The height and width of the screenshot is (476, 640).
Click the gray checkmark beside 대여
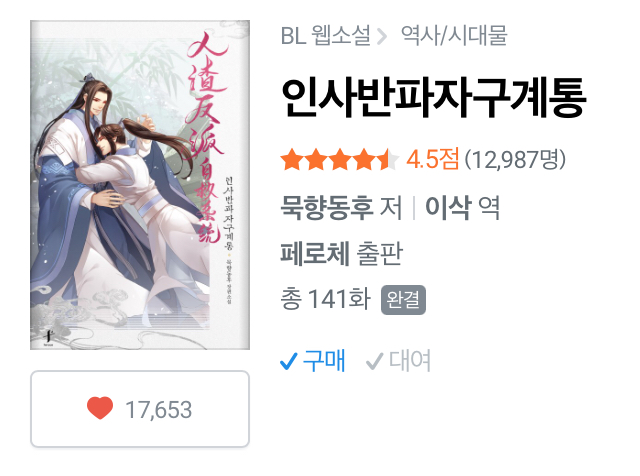[374, 361]
